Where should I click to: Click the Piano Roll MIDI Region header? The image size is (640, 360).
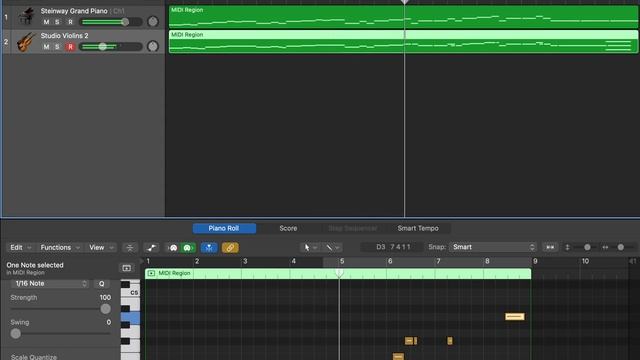tap(338, 273)
